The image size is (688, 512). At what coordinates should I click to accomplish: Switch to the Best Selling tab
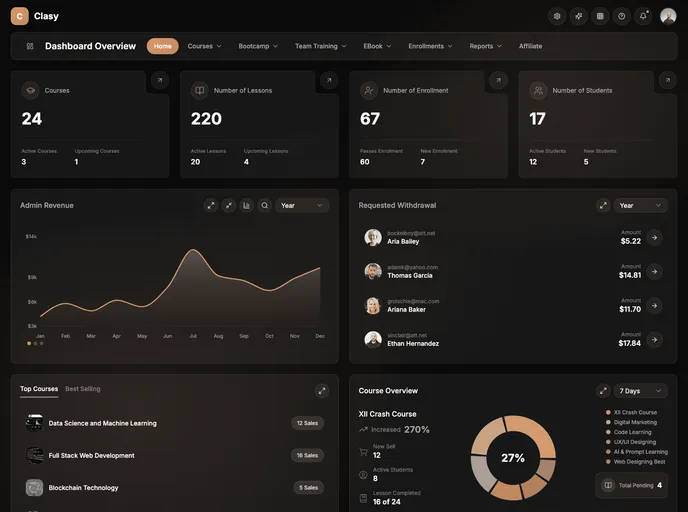click(82, 389)
